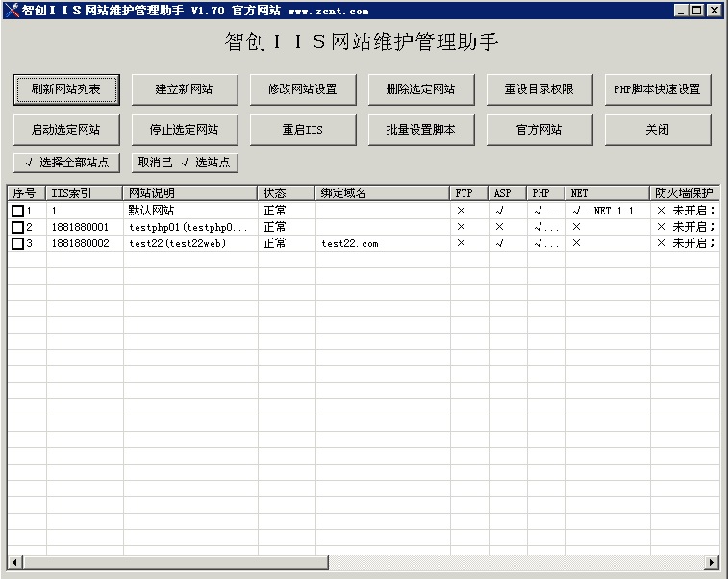
Task: Click the PHP column header
Action: coord(545,192)
